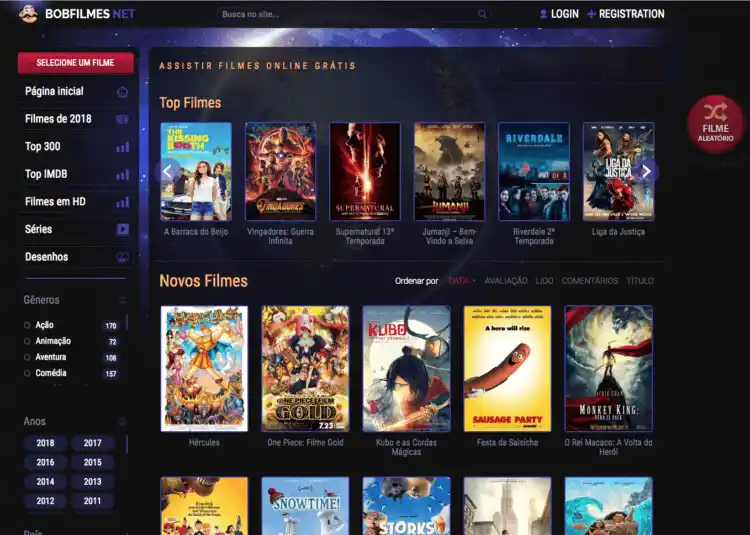The image size is (750, 535).
Task: Filter by year 2012
Action: point(45,501)
